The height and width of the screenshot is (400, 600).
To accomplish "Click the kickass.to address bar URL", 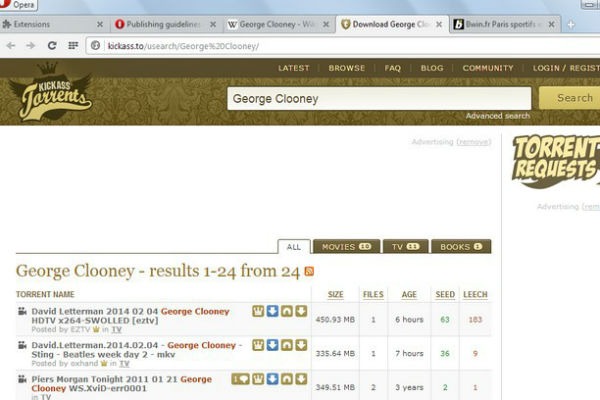I will pyautogui.click(x=183, y=46).
